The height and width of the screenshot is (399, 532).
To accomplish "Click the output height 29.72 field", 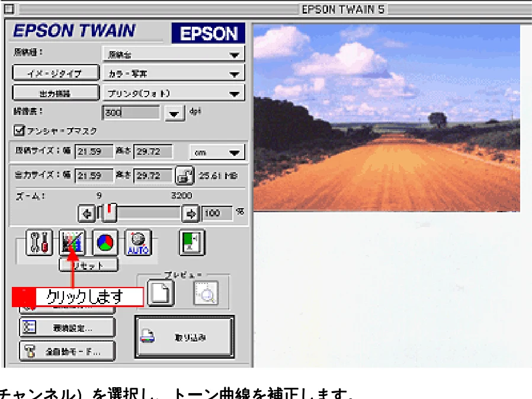I will click(x=153, y=175).
